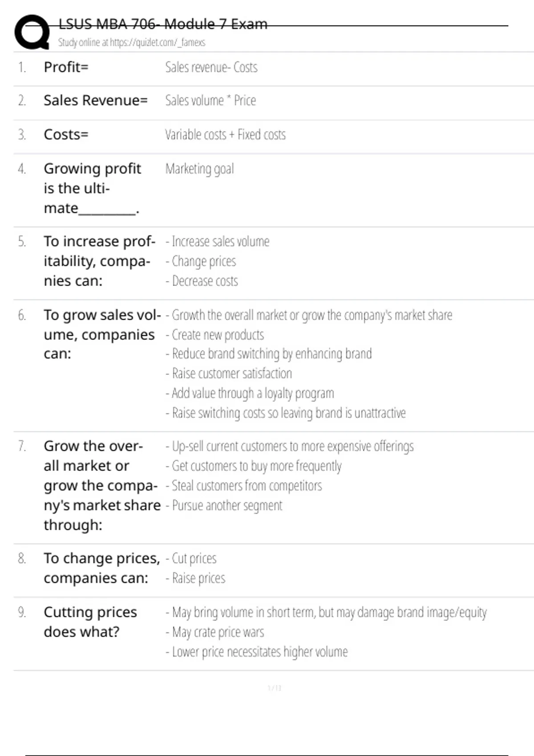Select the "Cutting prices does what?" term
This screenshot has width=534, height=756.
[90, 622]
